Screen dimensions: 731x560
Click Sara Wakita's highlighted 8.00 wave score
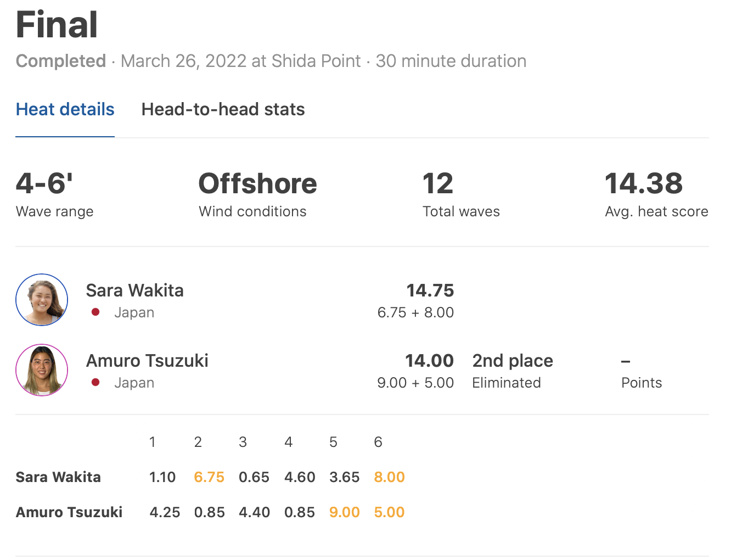pyautogui.click(x=389, y=477)
